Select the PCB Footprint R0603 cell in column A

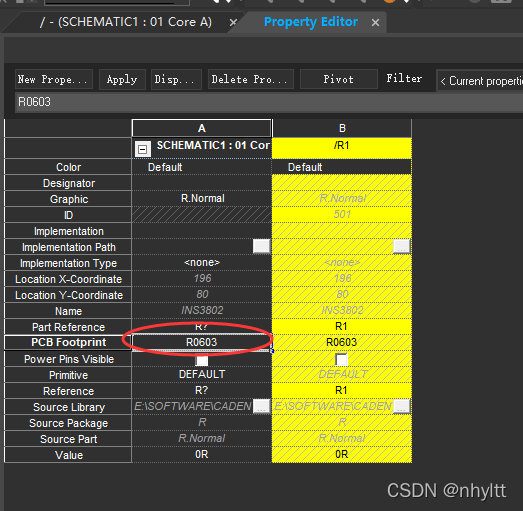click(201, 342)
